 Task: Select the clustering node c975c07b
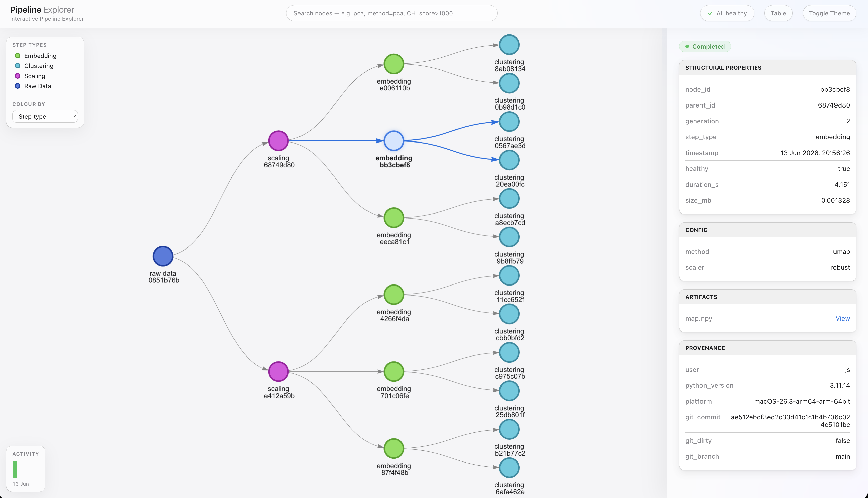[x=509, y=352]
